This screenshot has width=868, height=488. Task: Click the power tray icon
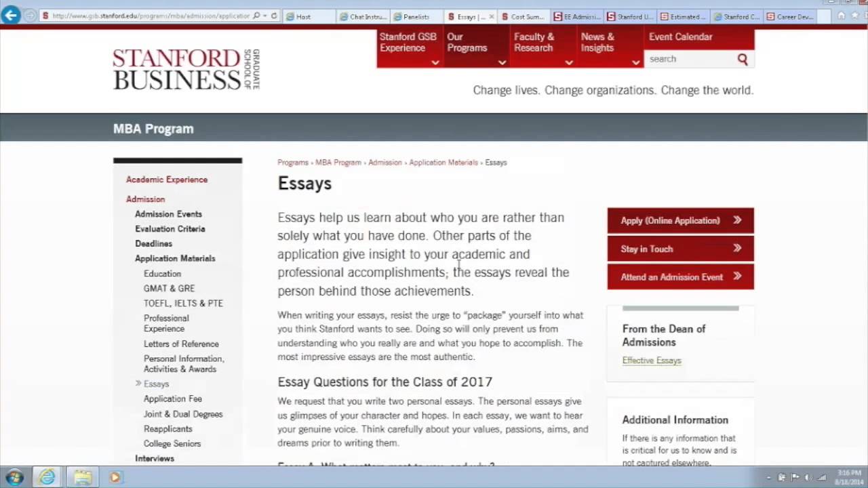tap(782, 477)
